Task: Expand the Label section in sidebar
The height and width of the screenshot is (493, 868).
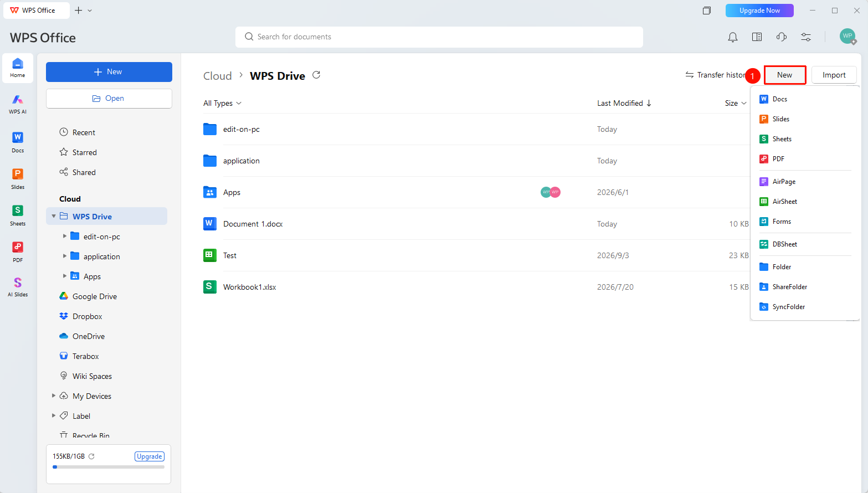Action: click(x=54, y=415)
